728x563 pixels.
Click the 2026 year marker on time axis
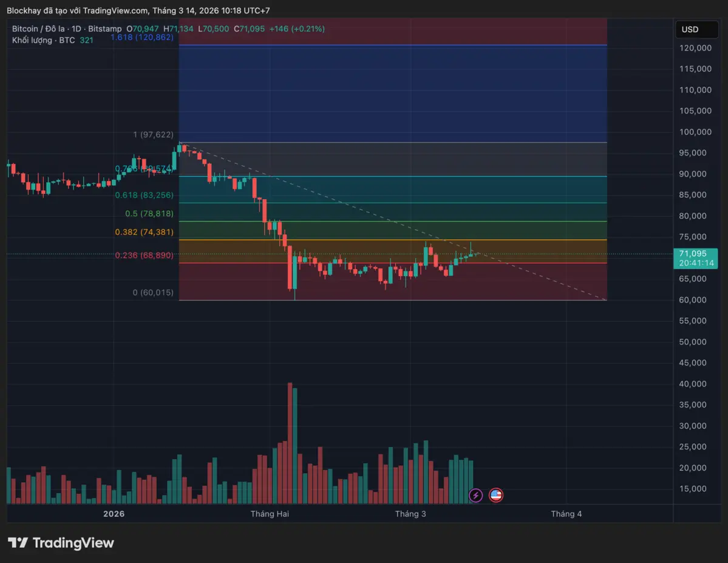(x=114, y=514)
